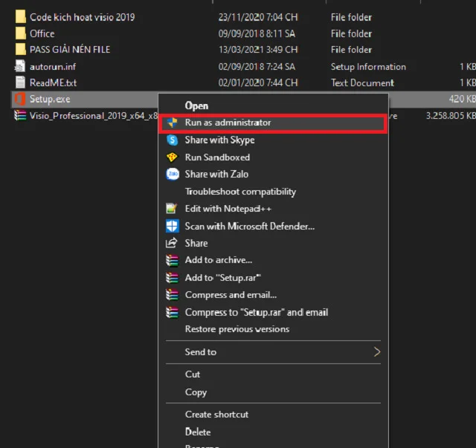Select the autorun.inf file name
The height and width of the screenshot is (448, 476).
(53, 66)
